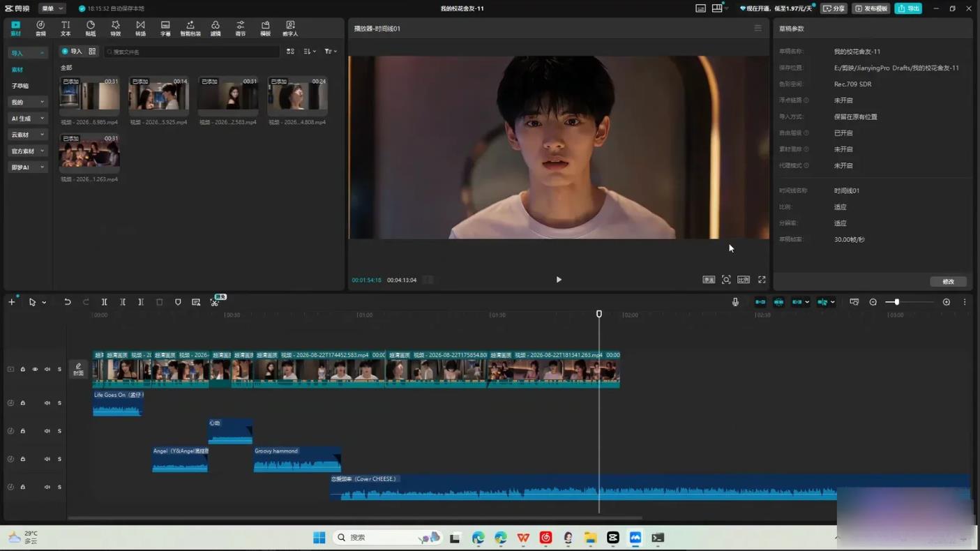This screenshot has width=980, height=551.
Task: Click the 封面 cover edit icon
Action: (x=78, y=369)
